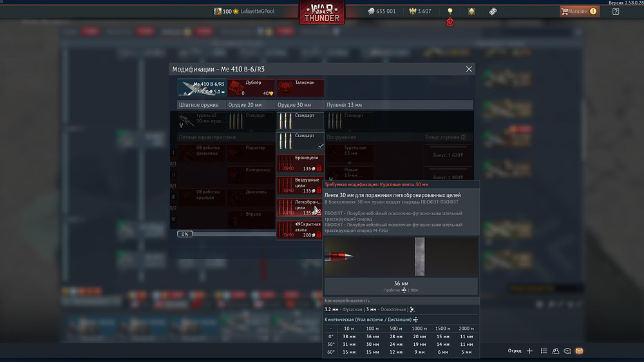Open the orange mail envelope icon

click(x=579, y=351)
